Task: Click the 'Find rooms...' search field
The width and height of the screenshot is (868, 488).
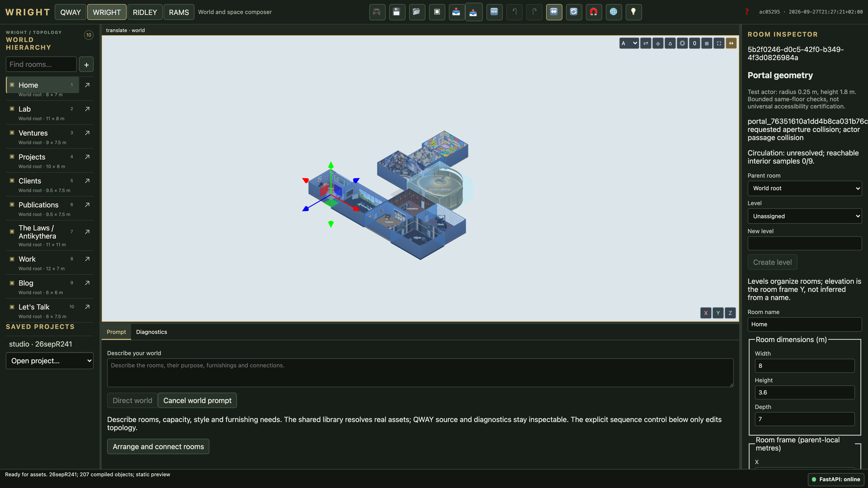Action: (x=41, y=64)
